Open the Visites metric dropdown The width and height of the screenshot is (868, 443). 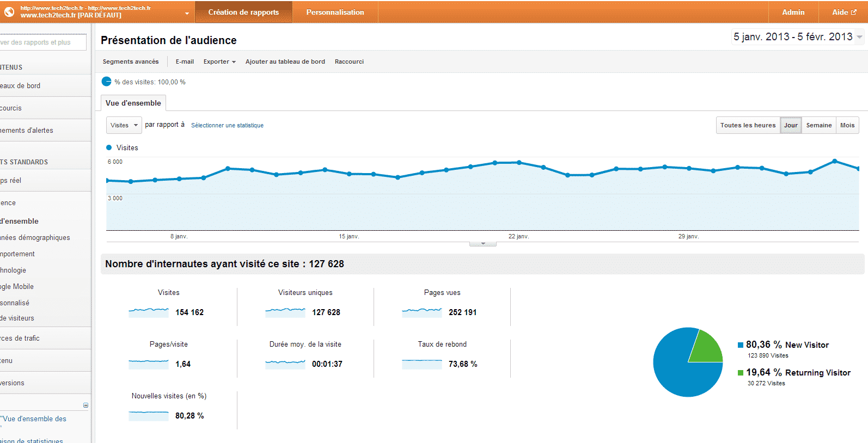click(x=124, y=125)
